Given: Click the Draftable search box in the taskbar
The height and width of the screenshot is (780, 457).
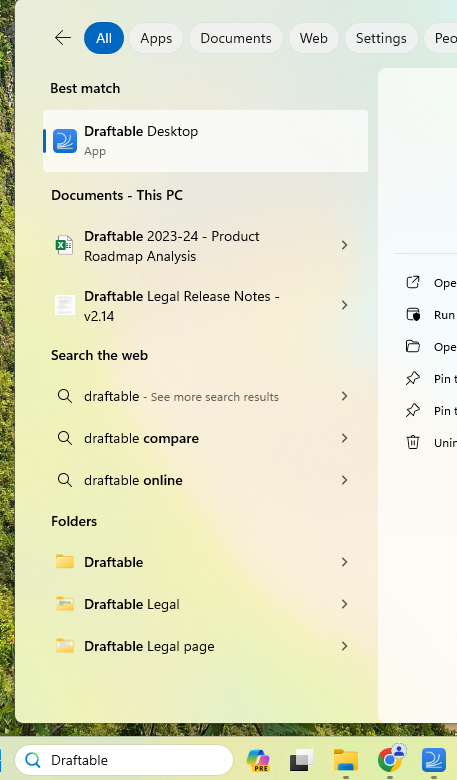Looking at the screenshot, I should click(x=124, y=760).
